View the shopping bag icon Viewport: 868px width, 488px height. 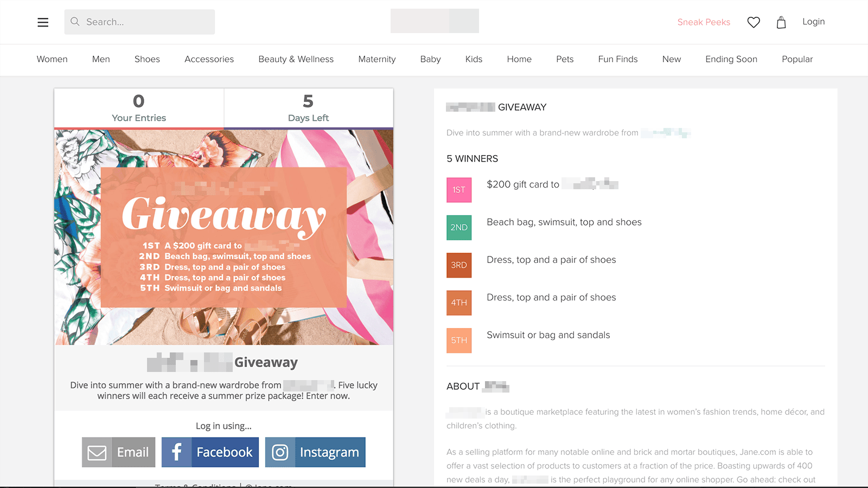[x=781, y=22]
